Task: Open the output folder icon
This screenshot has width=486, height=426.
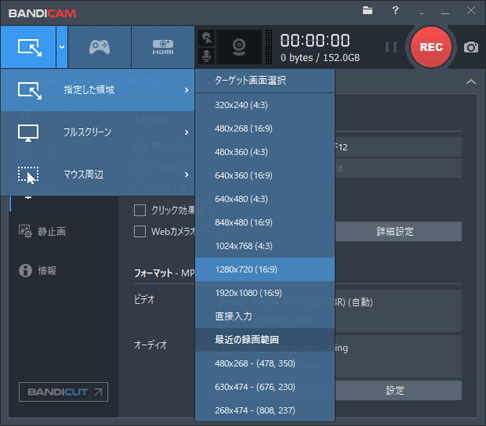Action: 367,10
